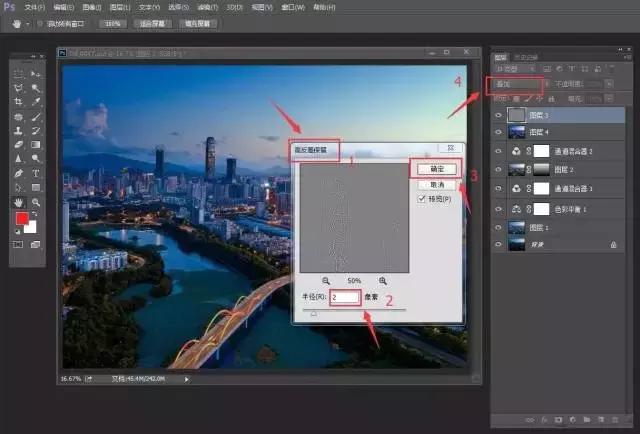The image size is (640, 434).
Task: Select the Crop tool in the toolbox
Action: [x=19, y=102]
